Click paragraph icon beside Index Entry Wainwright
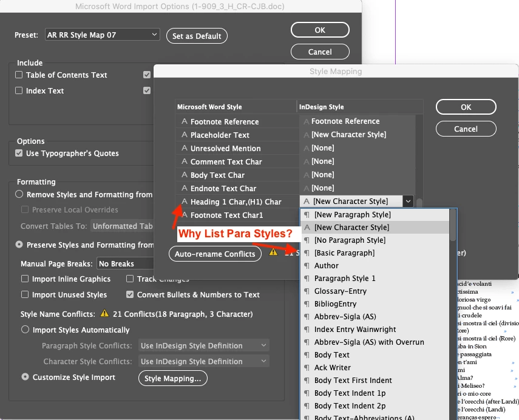Image resolution: width=519 pixels, height=420 pixels. (307, 330)
